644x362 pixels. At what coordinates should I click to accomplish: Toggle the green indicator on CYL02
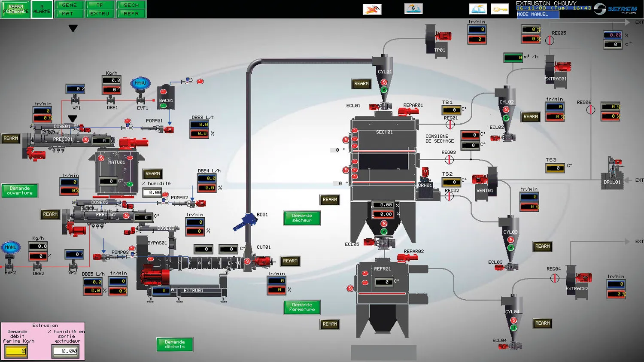(x=506, y=118)
